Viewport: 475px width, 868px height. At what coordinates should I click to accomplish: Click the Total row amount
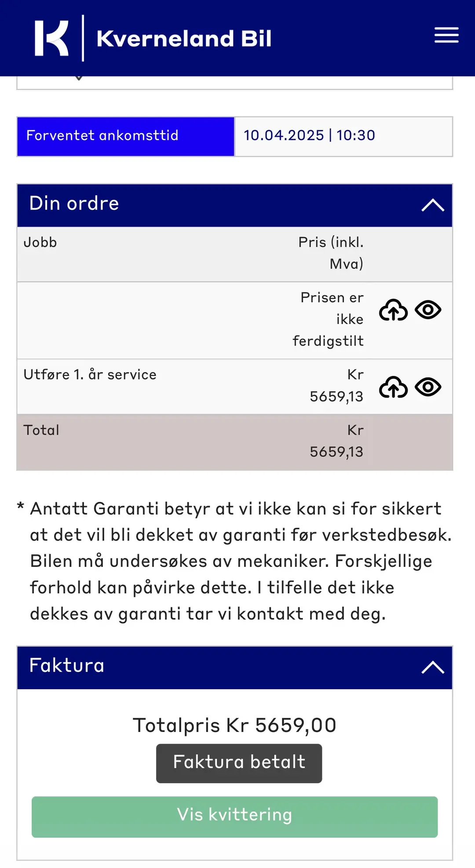pyautogui.click(x=336, y=441)
